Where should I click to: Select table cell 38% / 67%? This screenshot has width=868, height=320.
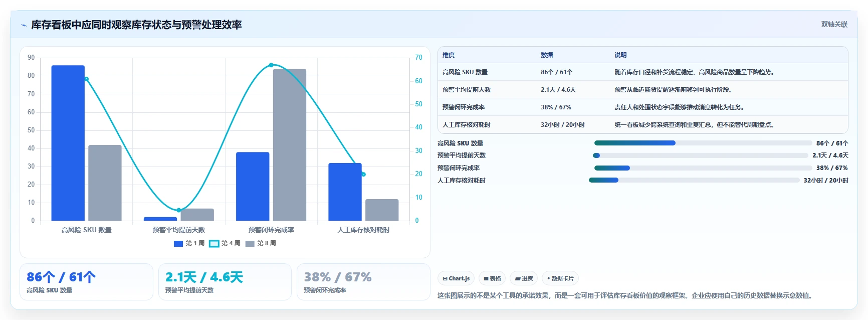tap(556, 107)
